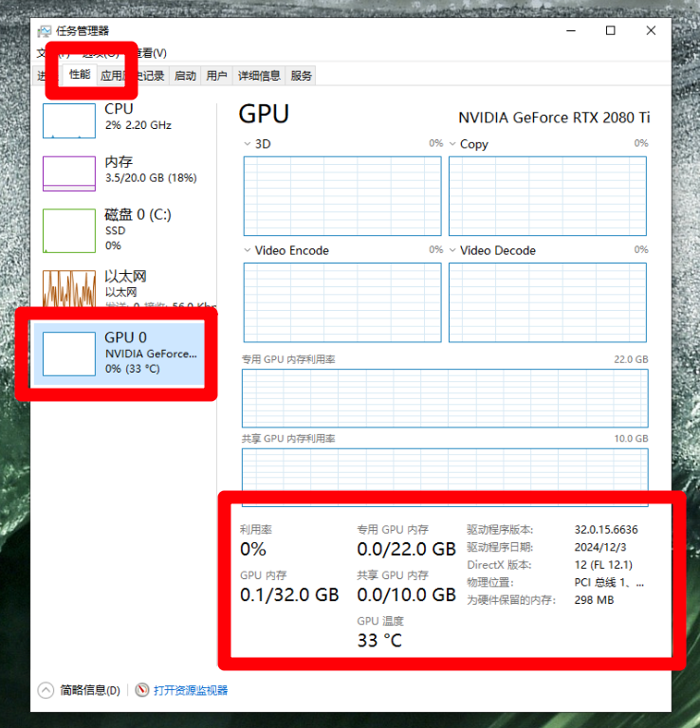Open the 查看(V) menu
Screen dimensions: 700x728
[x=152, y=53]
